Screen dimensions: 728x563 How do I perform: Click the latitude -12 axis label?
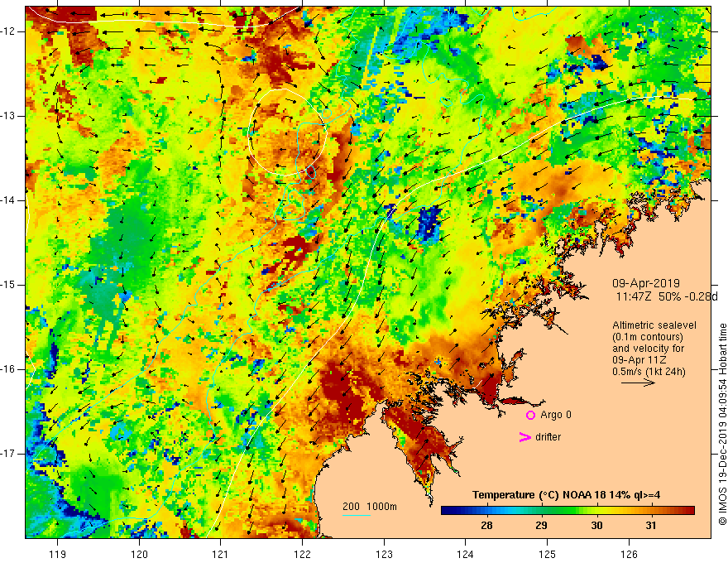[8, 31]
